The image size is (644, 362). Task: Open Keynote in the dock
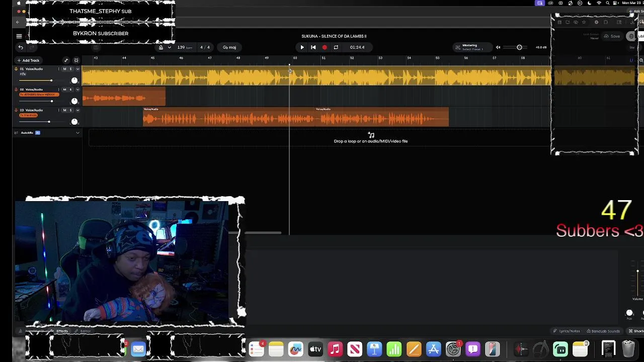click(x=374, y=348)
